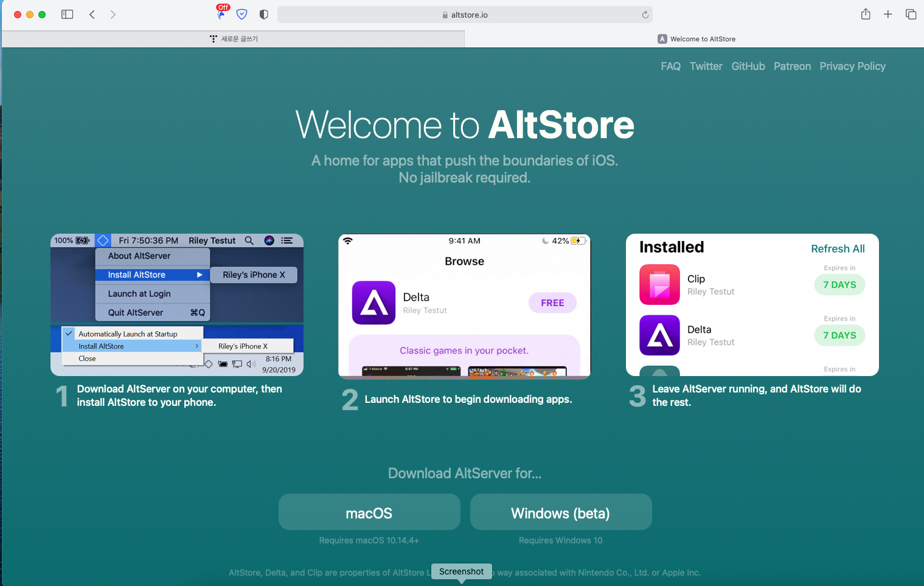Open the Privacy Report half-shield icon
The height and width of the screenshot is (586, 924).
pyautogui.click(x=263, y=15)
